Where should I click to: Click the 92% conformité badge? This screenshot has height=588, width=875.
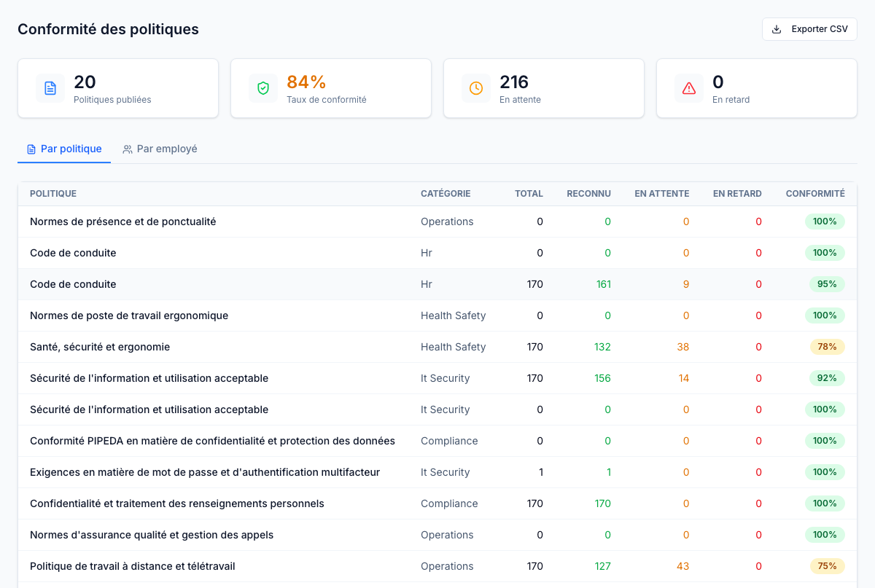[827, 378]
